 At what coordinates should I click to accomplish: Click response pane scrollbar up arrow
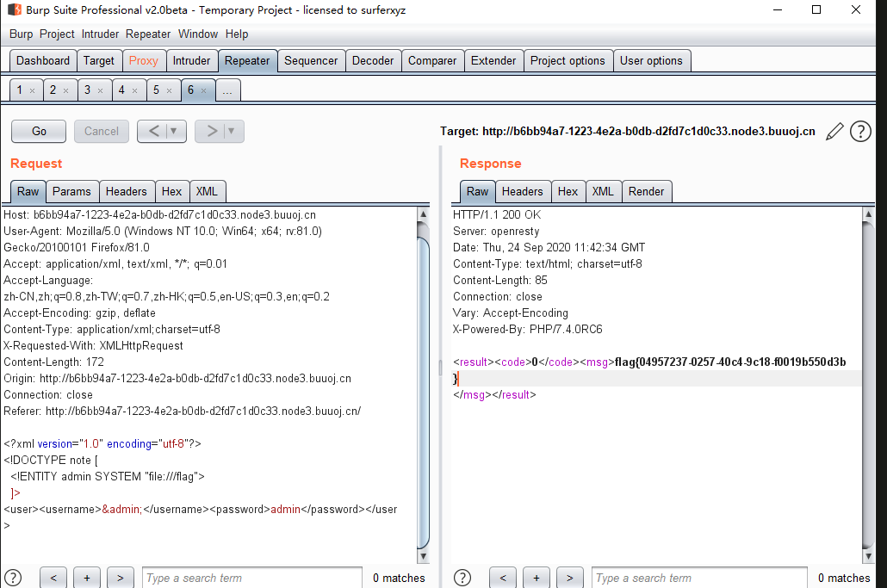pos(868,214)
